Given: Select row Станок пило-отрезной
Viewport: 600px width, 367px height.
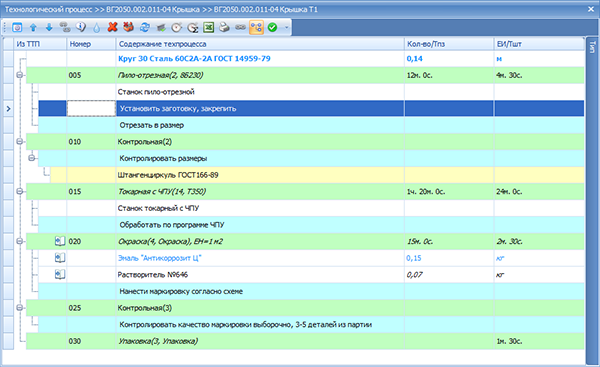Looking at the screenshot, I should [x=311, y=92].
